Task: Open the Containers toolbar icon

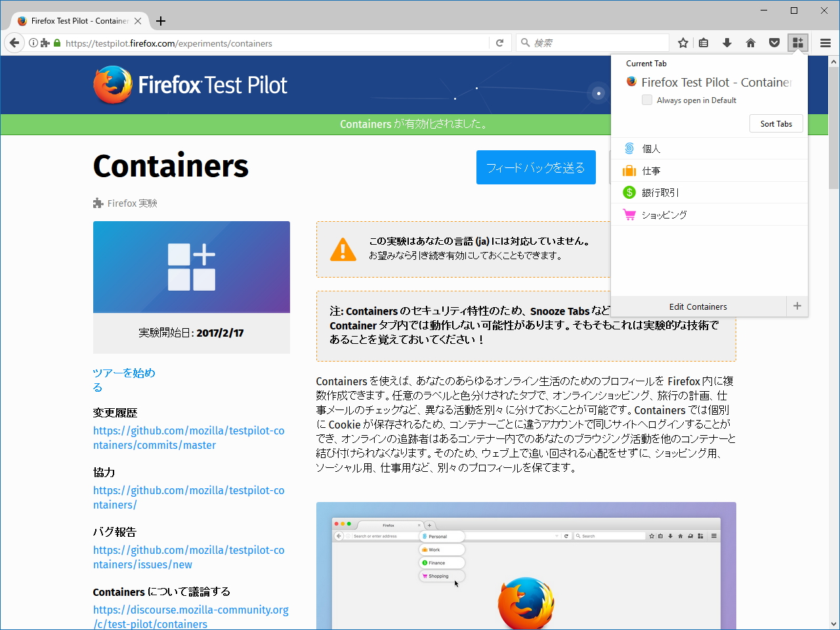Action: 798,43
